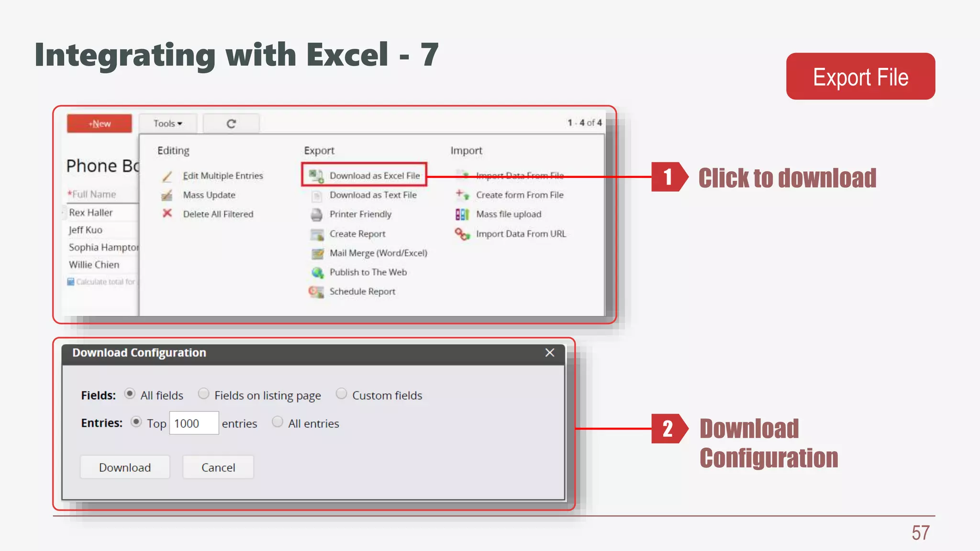
Task: Click the printer icon for Printer Friendly
Action: point(316,215)
